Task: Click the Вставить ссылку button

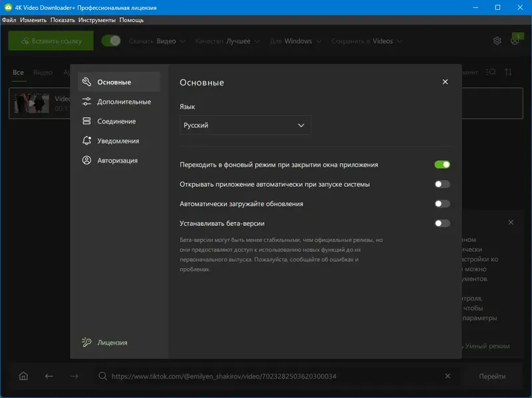Action: point(50,41)
